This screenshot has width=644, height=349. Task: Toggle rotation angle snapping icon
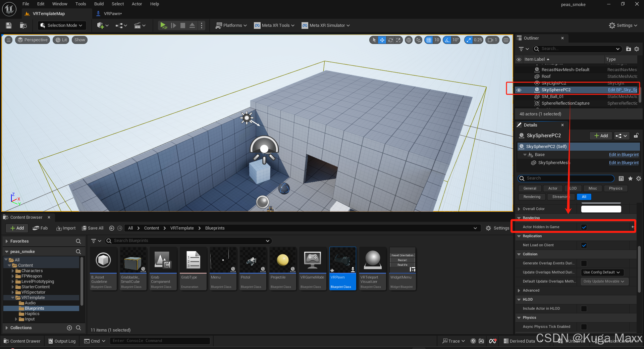(x=447, y=40)
